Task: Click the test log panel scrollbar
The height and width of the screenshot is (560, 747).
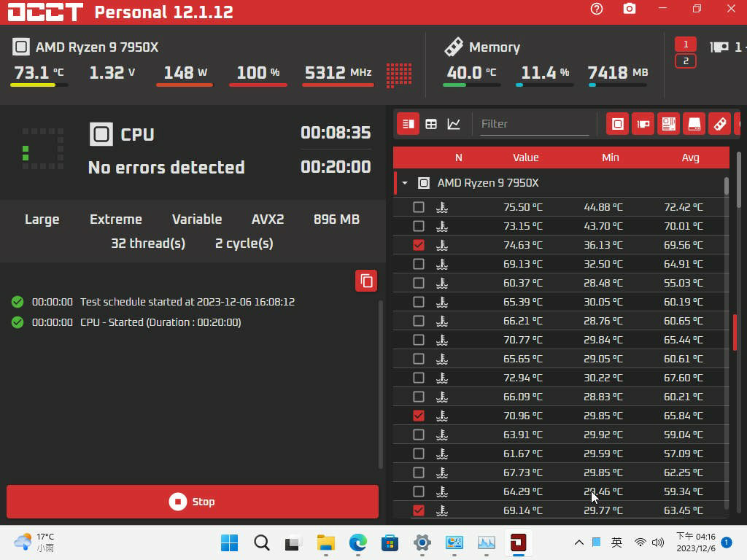Action: click(x=381, y=385)
